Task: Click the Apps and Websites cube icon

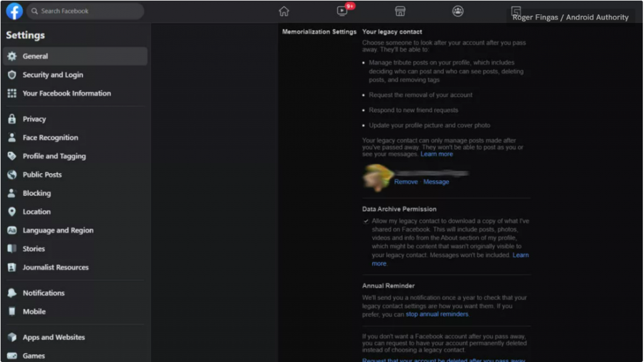Action: click(12, 337)
